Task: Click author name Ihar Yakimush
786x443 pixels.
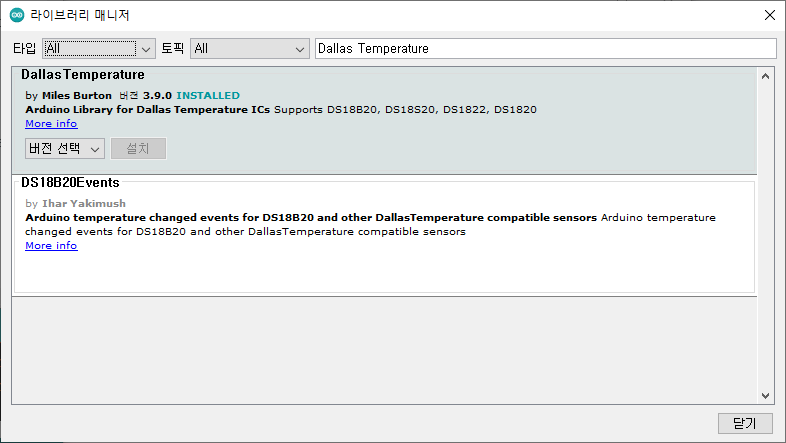Action: tap(84, 203)
